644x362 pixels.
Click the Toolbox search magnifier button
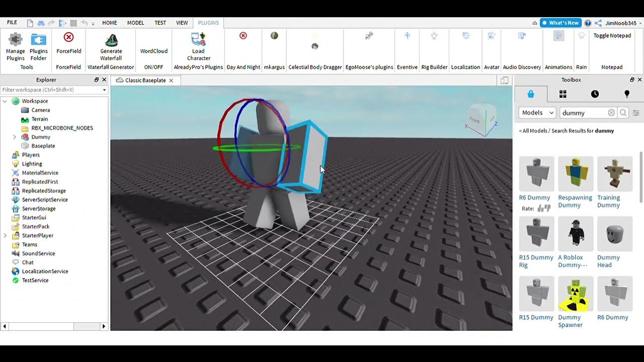pyautogui.click(x=623, y=113)
